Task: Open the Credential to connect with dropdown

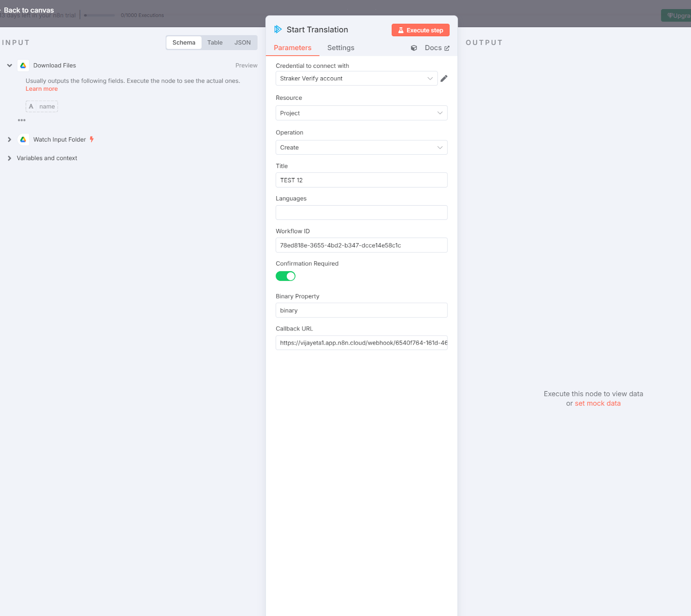Action: (x=357, y=78)
